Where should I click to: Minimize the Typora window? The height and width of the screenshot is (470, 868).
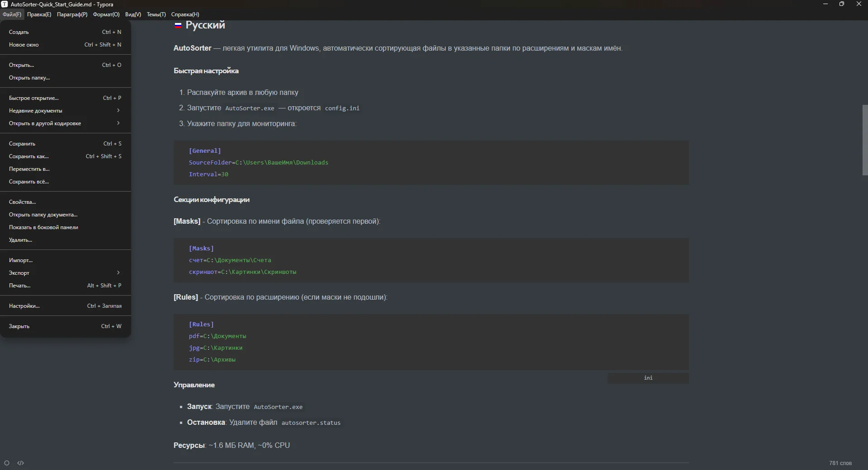(826, 4)
